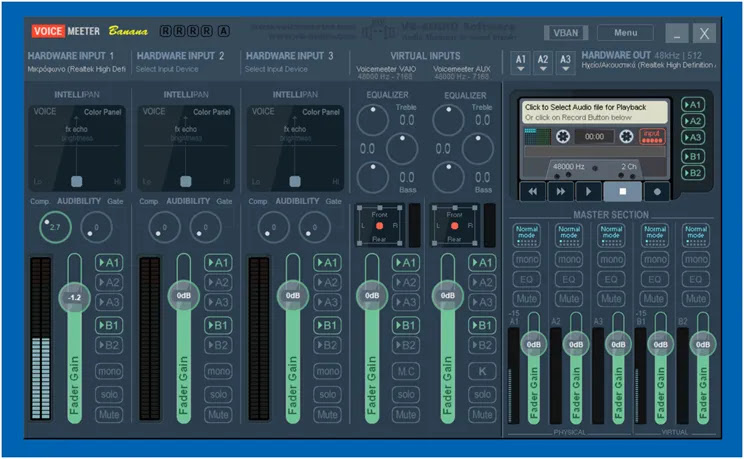Mute the A2 master bus
744x459 pixels.
(x=568, y=299)
